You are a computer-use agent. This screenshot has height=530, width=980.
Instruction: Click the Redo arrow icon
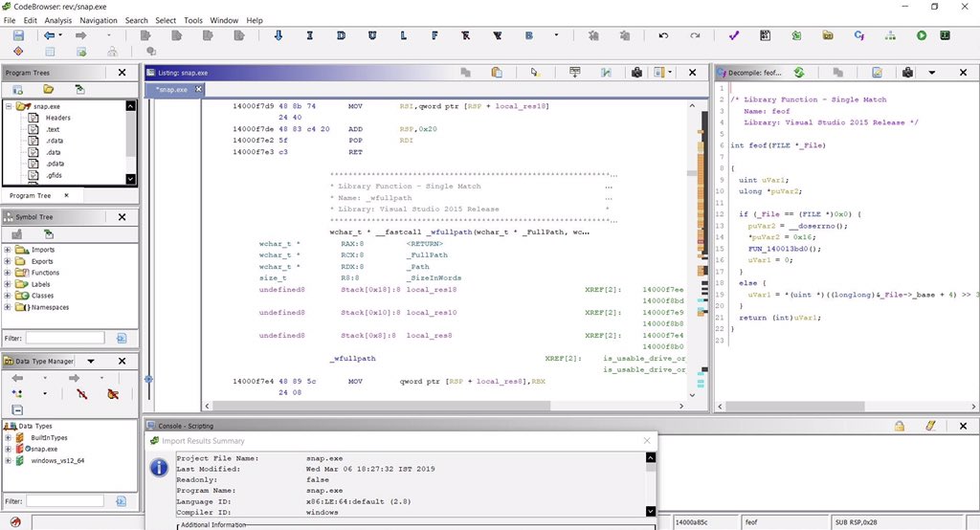coord(695,35)
